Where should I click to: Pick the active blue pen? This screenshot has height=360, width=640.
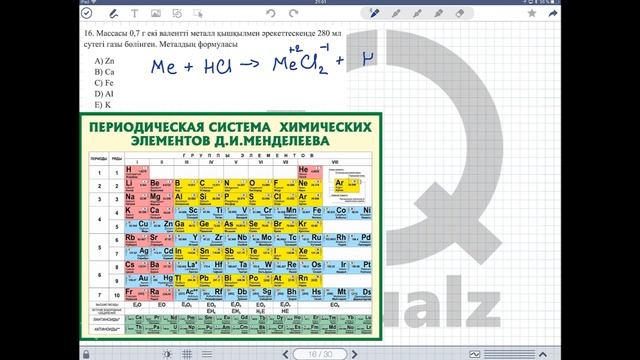(374, 13)
